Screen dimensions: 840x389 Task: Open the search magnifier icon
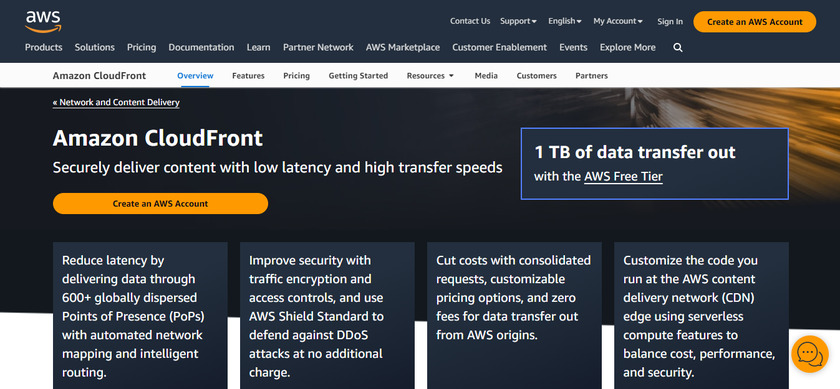point(678,48)
